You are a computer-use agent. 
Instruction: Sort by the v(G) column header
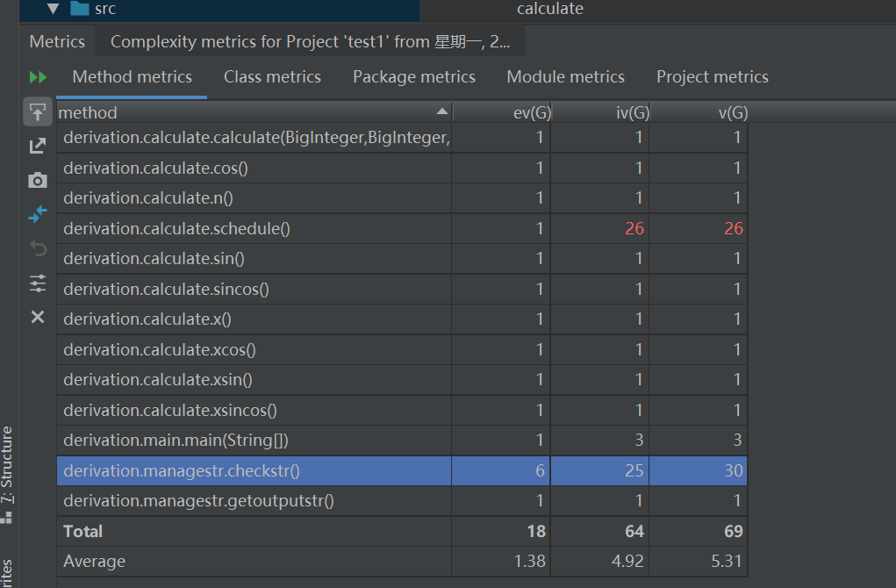point(732,112)
